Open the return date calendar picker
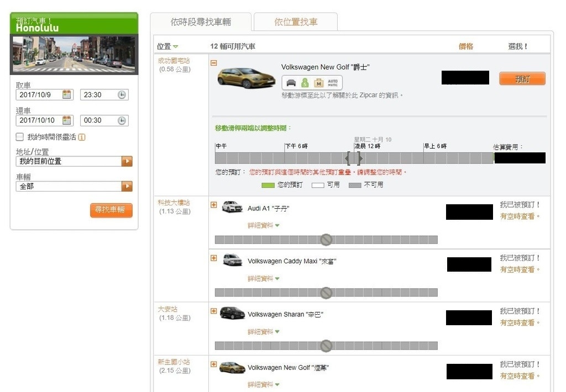The image size is (566, 392). [66, 120]
